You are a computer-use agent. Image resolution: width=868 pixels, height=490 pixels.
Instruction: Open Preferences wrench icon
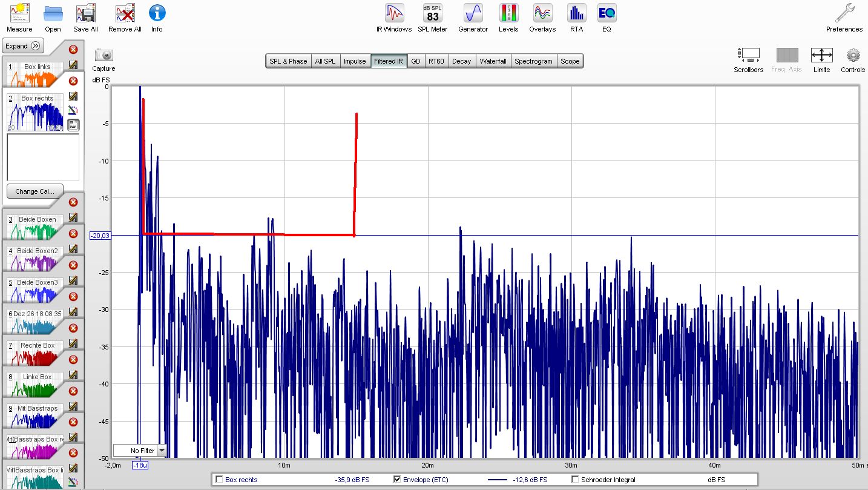pos(844,13)
